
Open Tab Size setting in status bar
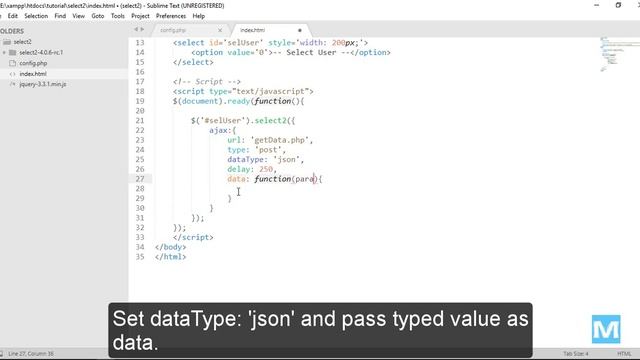click(x=576, y=353)
